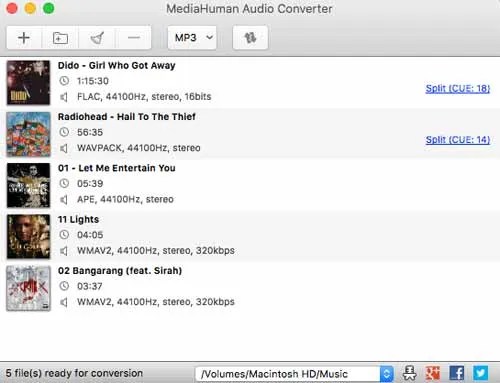This screenshot has width=500, height=383.
Task: Select the 01 - Let Me Entertain You track
Action: [250, 185]
